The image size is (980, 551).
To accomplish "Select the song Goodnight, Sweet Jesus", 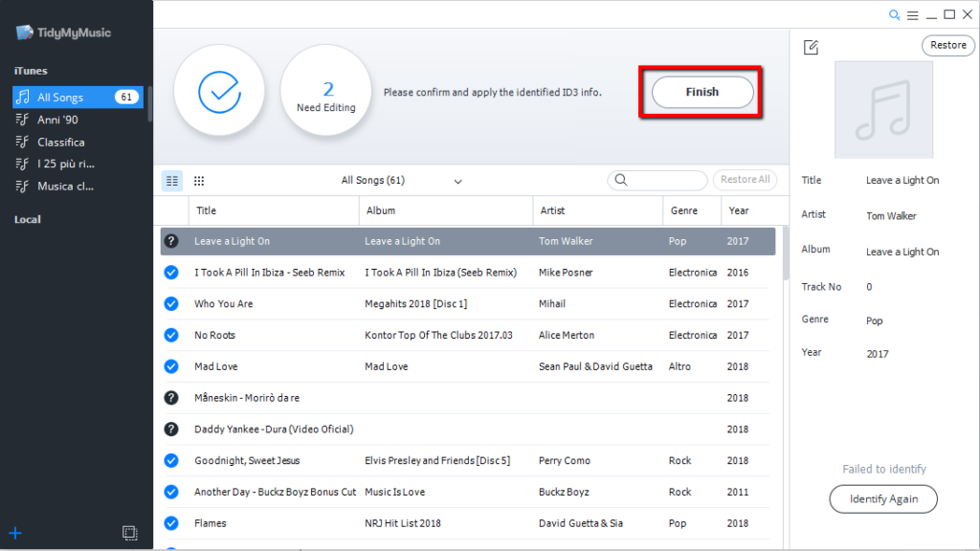I will (247, 460).
